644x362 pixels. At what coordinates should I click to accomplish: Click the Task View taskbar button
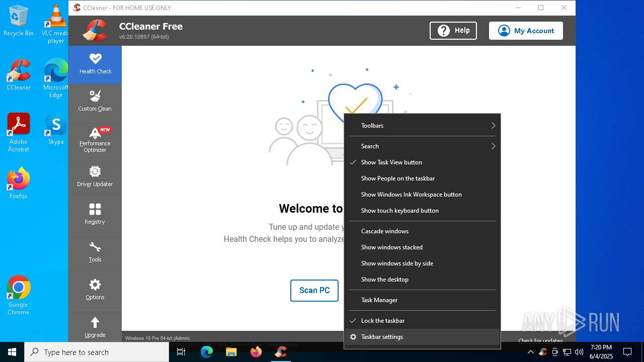[181, 352]
